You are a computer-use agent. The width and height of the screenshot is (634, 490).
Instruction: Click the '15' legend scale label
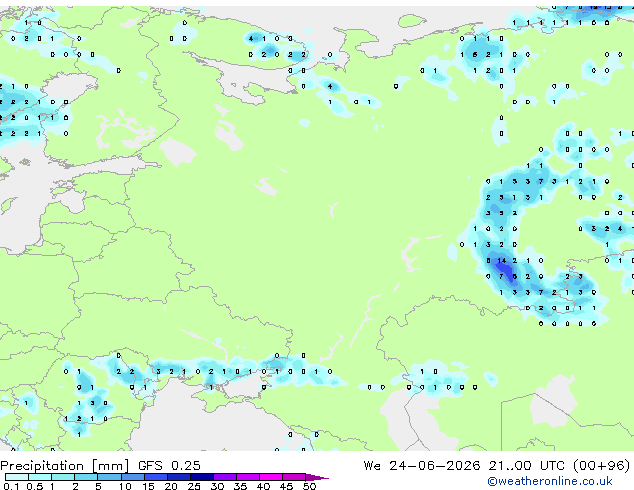point(148,486)
